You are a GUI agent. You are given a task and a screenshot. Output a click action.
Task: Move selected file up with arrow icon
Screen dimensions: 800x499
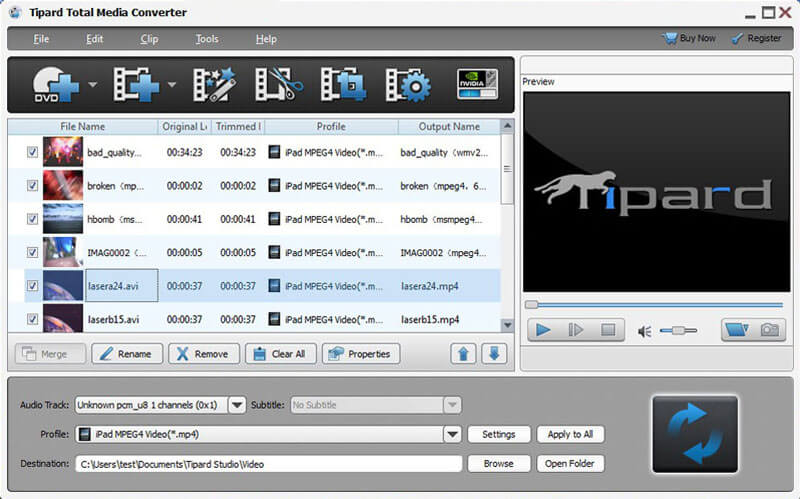(464, 354)
